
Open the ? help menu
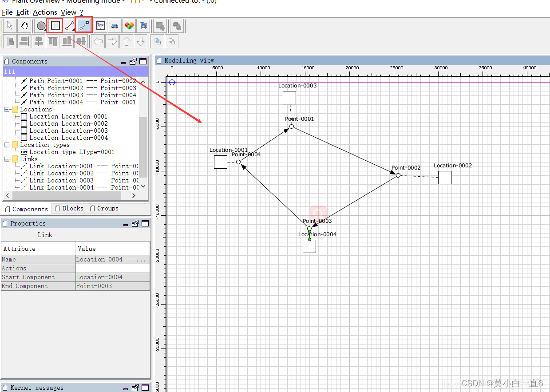click(x=82, y=12)
